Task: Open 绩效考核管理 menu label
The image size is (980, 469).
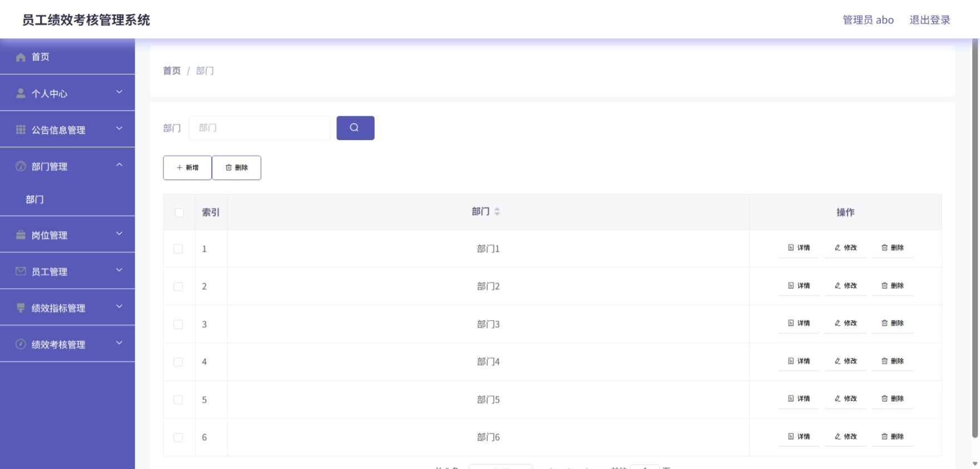Action: click(x=58, y=345)
